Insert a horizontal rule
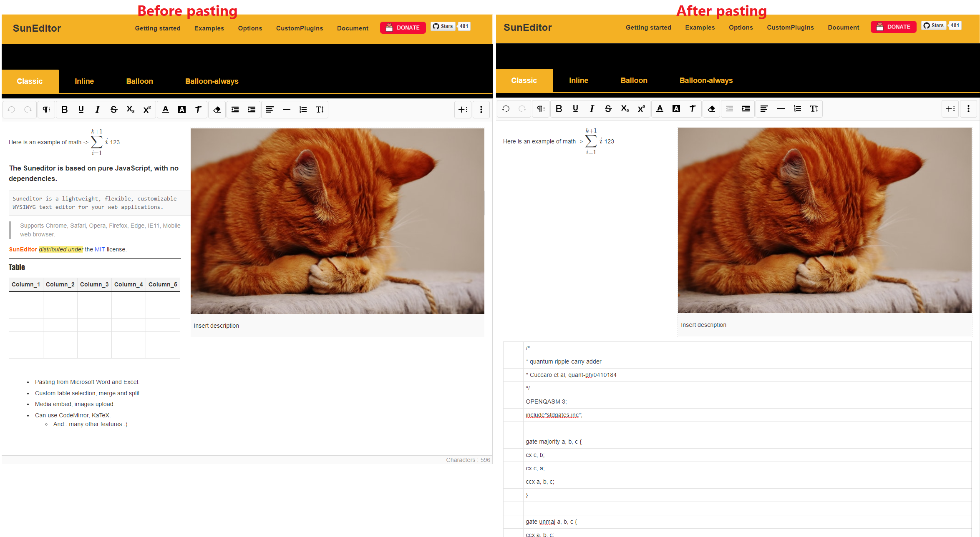Image resolution: width=980 pixels, height=537 pixels. coord(287,109)
